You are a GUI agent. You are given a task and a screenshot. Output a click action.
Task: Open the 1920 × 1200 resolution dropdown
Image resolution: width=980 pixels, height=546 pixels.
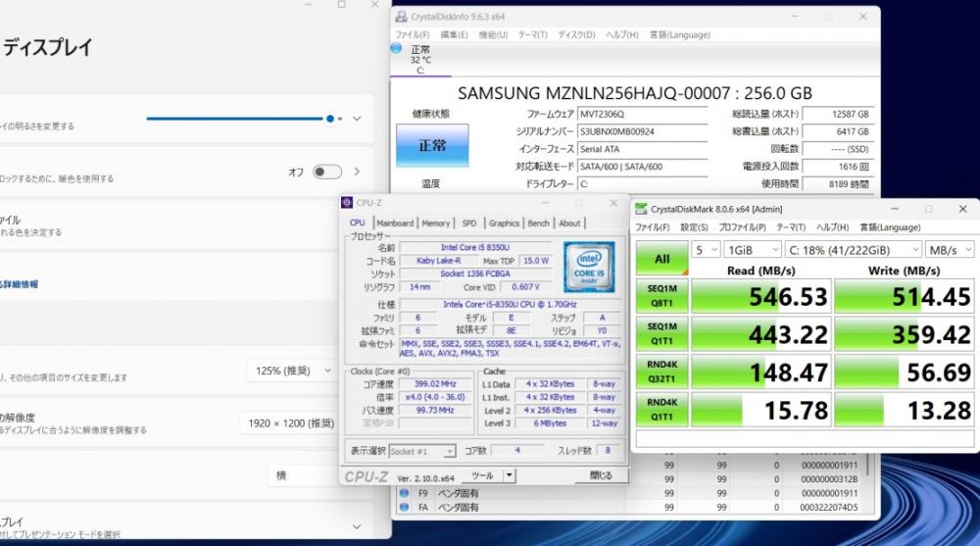291,423
